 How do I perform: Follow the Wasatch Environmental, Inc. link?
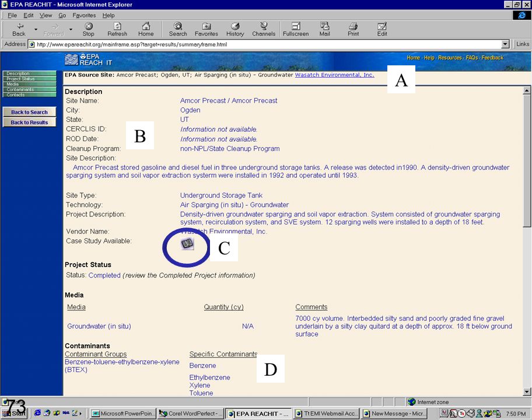tap(334, 75)
